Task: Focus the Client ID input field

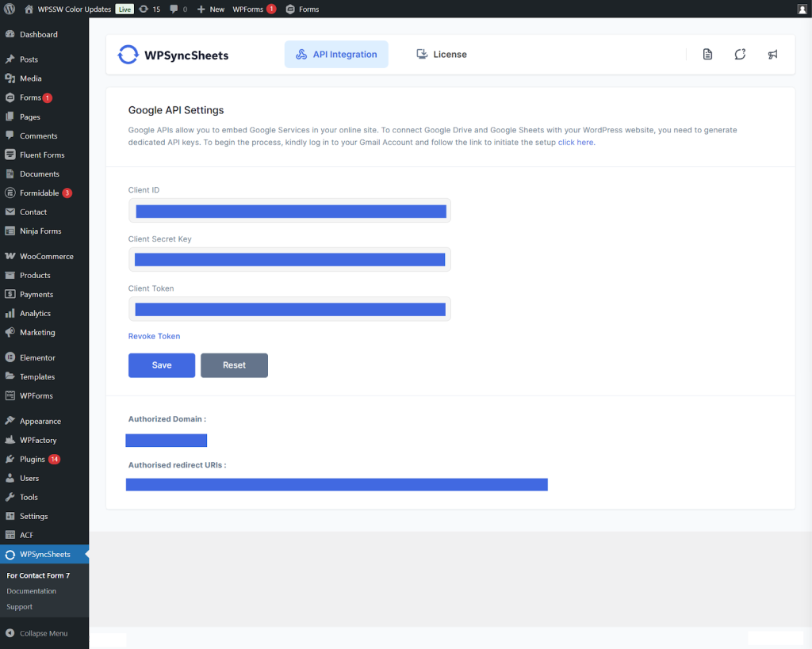Action: click(x=289, y=211)
